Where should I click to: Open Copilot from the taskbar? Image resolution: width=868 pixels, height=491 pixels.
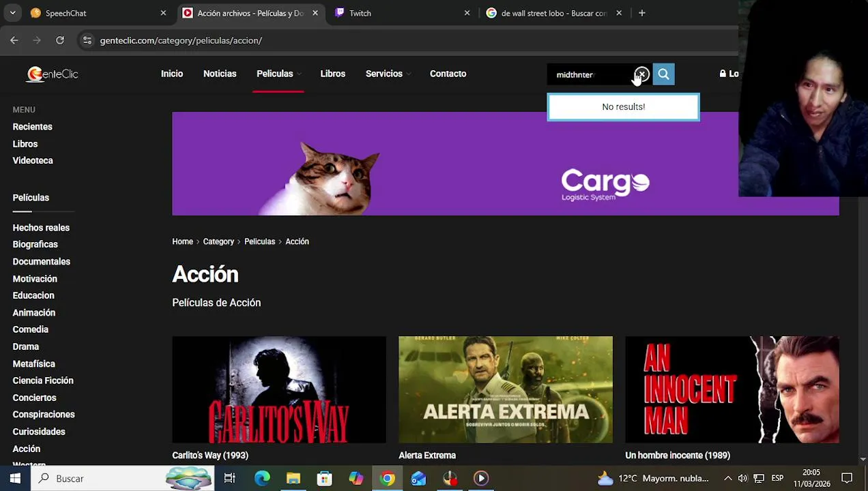click(x=356, y=478)
